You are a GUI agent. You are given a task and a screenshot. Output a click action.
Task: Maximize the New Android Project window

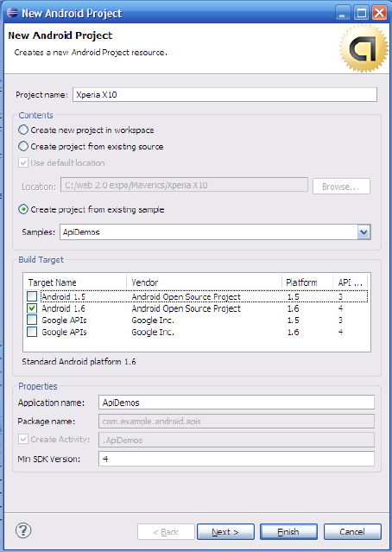click(x=361, y=13)
